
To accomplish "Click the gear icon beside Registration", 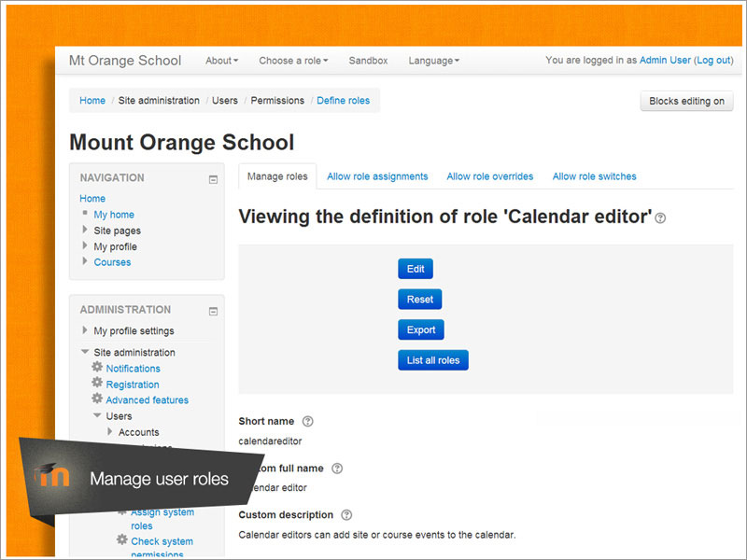I will click(x=97, y=384).
